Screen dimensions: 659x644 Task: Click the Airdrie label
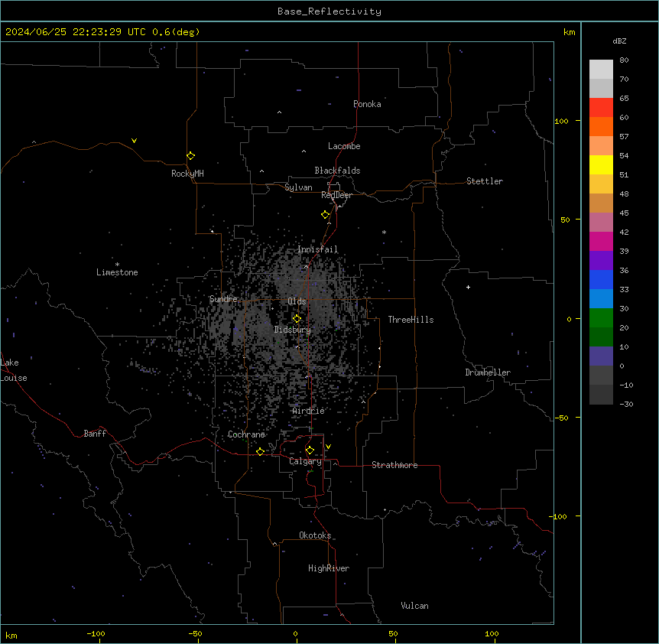pyautogui.click(x=309, y=411)
